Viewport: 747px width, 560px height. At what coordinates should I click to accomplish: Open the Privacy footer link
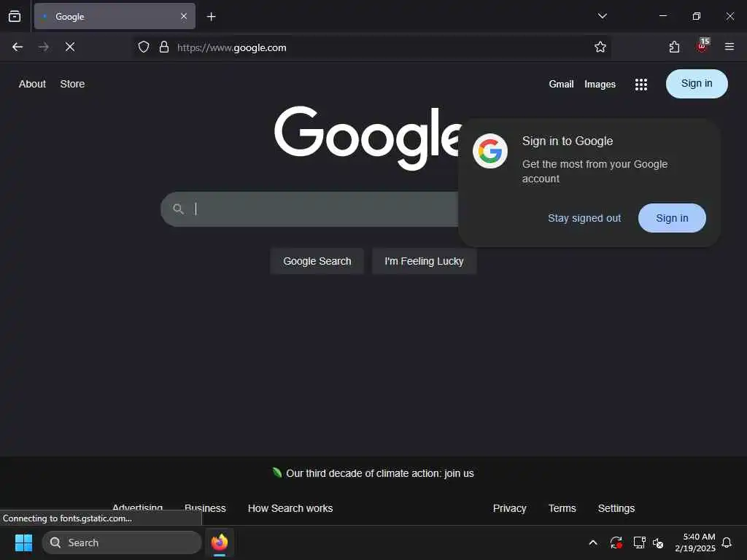(509, 508)
